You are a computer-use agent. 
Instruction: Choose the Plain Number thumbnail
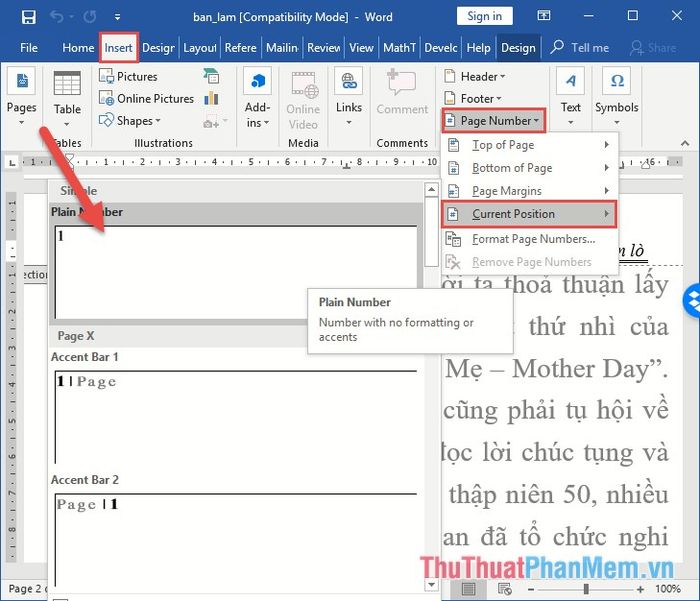(236, 272)
